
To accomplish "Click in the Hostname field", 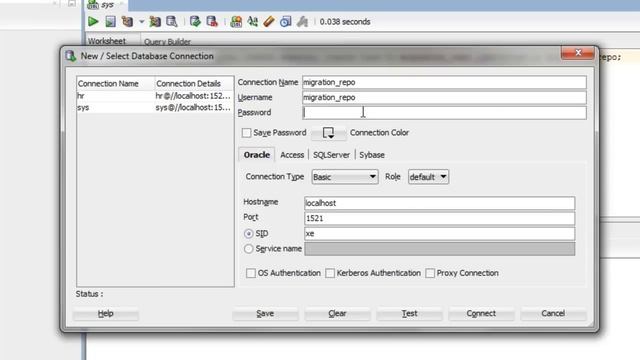I will pos(440,203).
